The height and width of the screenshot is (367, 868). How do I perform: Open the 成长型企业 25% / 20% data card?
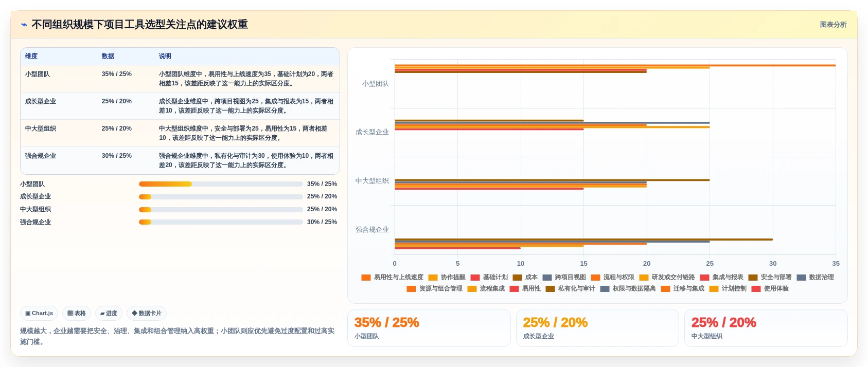point(597,328)
